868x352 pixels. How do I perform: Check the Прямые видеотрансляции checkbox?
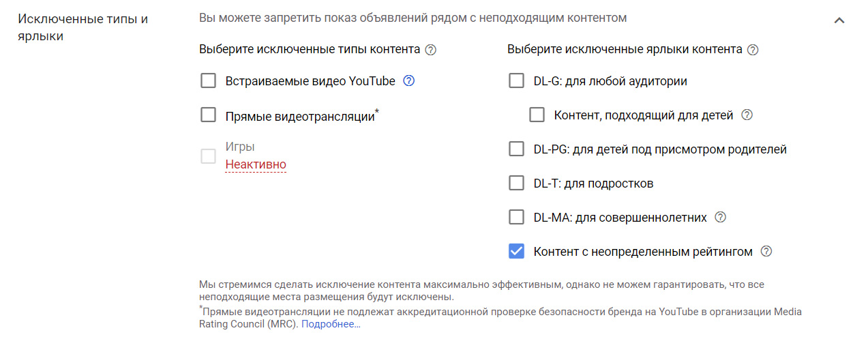[208, 115]
